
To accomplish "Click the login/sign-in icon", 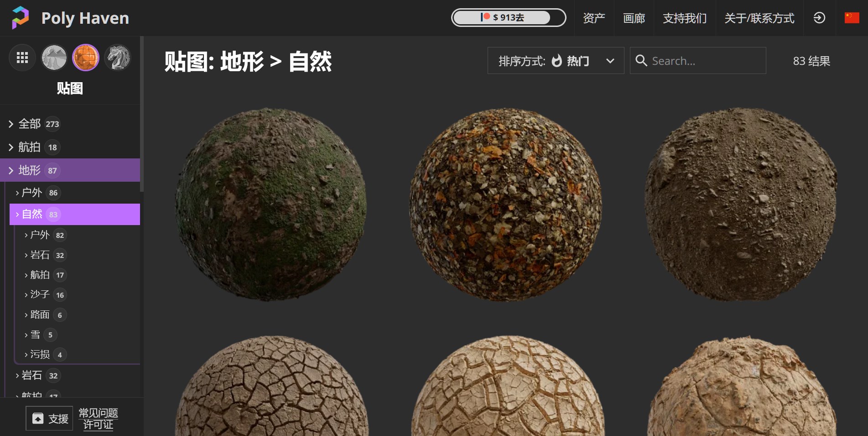I will pyautogui.click(x=820, y=18).
